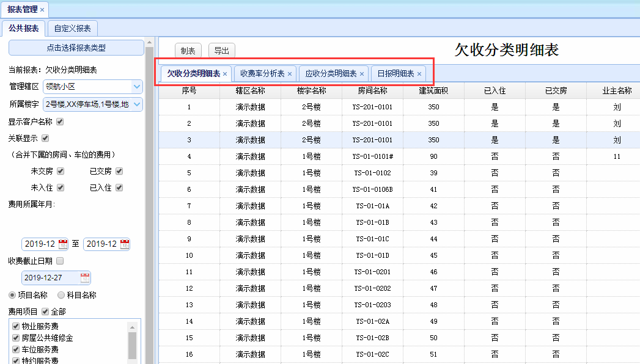Switch to the 自定义报表 tab
640x364 pixels.
tap(72, 28)
